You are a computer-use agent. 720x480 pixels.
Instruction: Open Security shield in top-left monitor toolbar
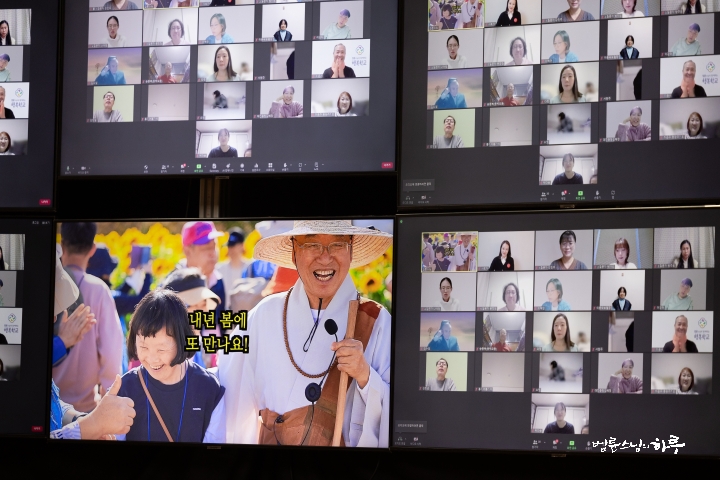pyautogui.click(x=146, y=168)
